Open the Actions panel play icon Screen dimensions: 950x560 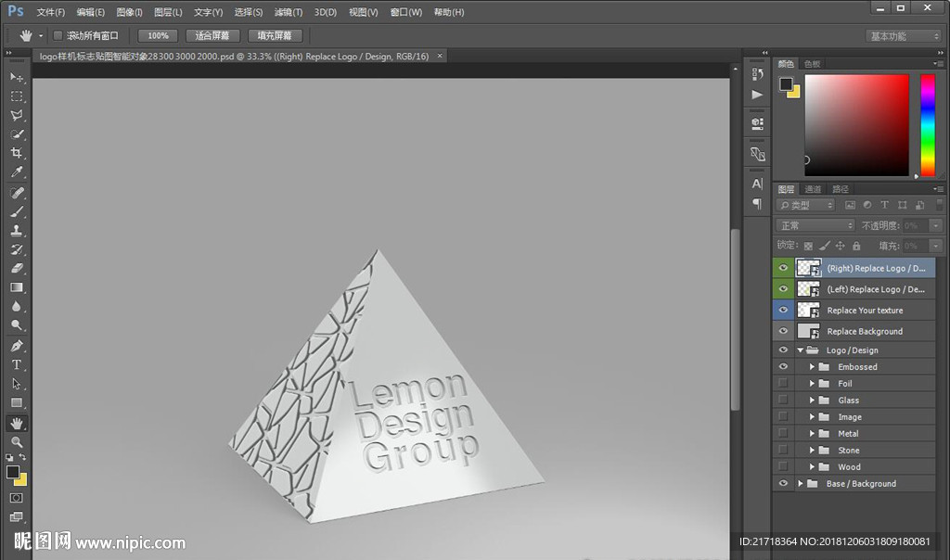[x=757, y=95]
